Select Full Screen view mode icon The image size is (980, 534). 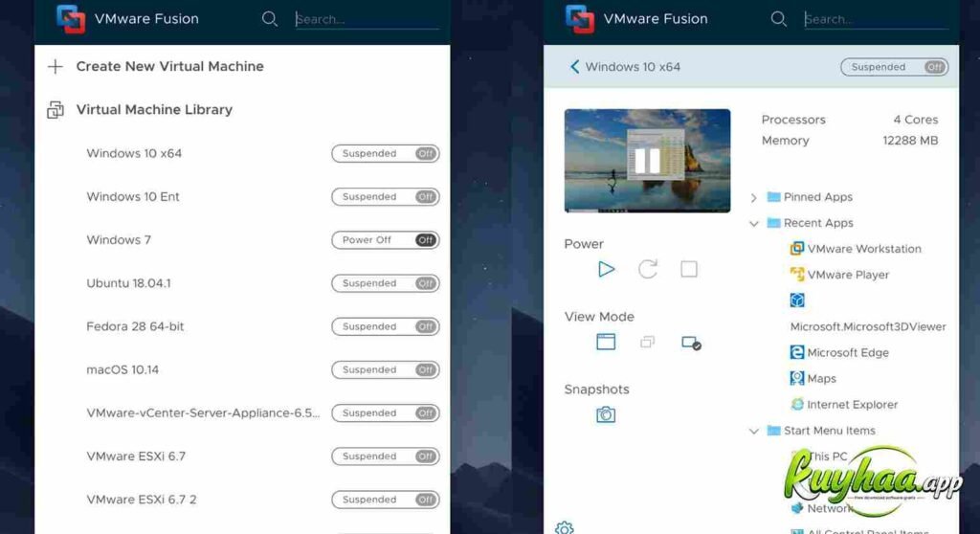click(x=691, y=343)
